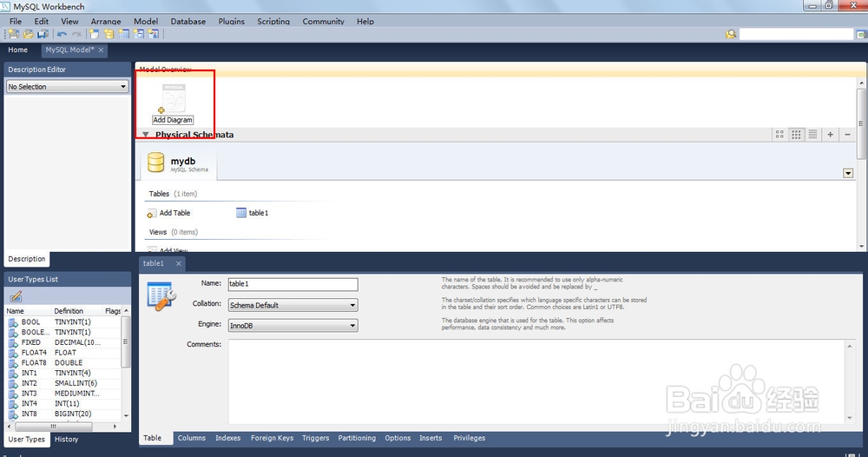Screen dimensions: 868x457
Task: Click the new view toolbar icon
Action: coord(138,34)
